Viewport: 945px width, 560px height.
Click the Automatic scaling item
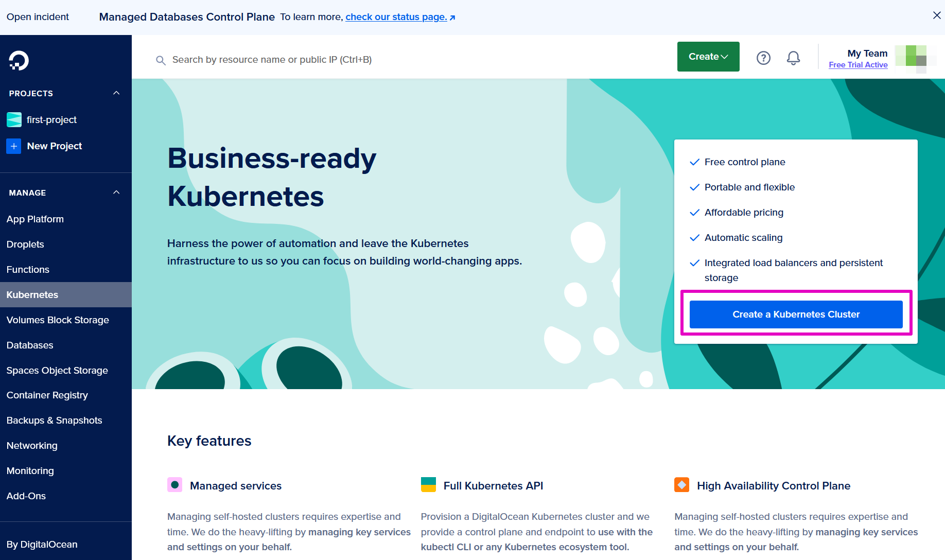pyautogui.click(x=743, y=238)
